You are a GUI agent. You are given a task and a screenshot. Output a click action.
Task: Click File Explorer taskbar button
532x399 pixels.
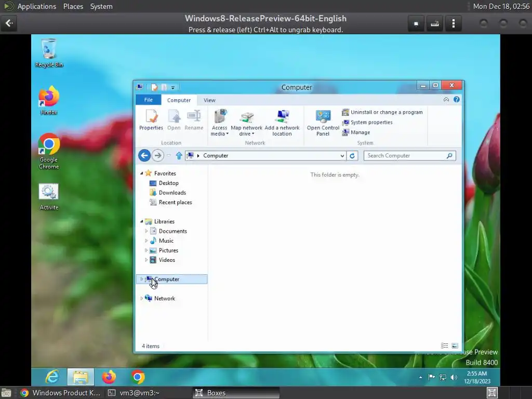(x=81, y=377)
